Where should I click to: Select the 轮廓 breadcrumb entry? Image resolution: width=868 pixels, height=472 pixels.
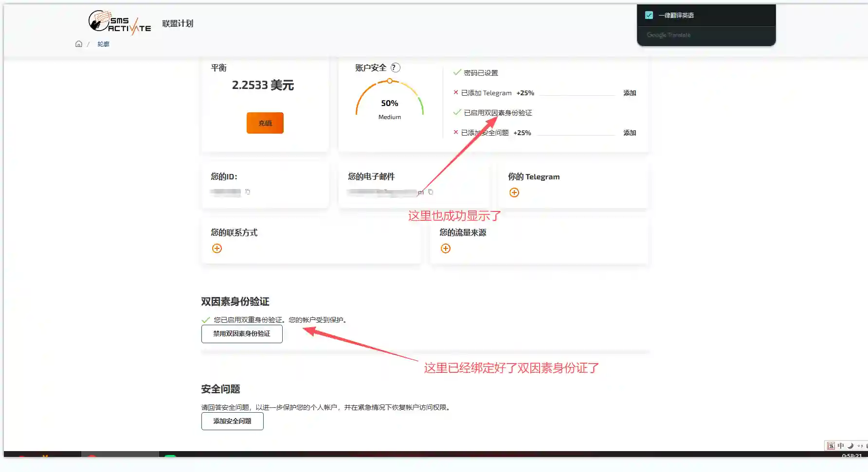click(103, 44)
